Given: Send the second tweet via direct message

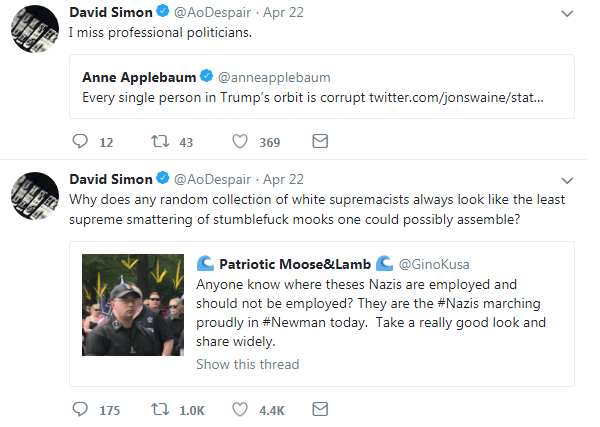Looking at the screenshot, I should (320, 409).
